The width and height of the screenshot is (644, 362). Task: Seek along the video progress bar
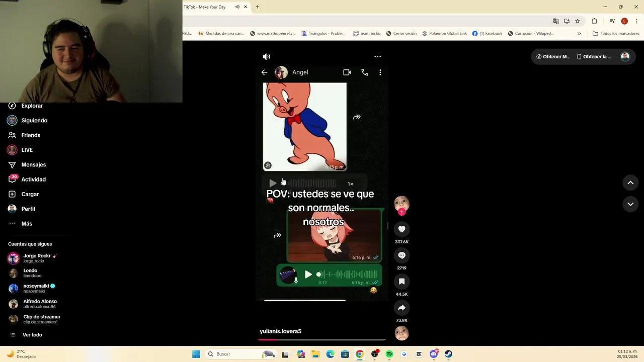click(322, 339)
